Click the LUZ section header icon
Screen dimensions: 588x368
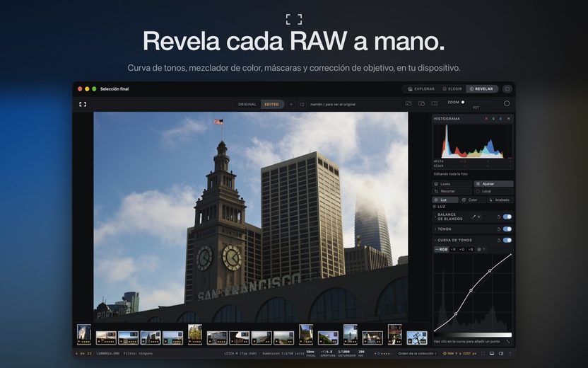click(434, 207)
